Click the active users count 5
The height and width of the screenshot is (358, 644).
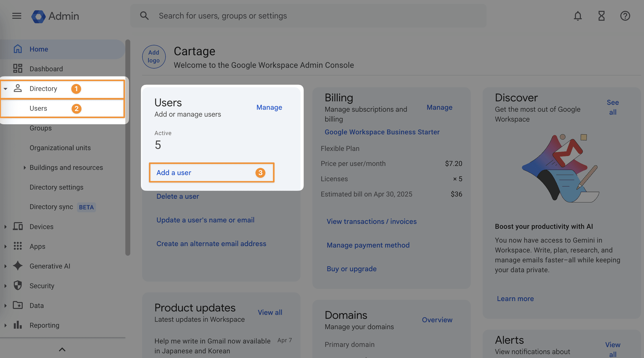[158, 145]
